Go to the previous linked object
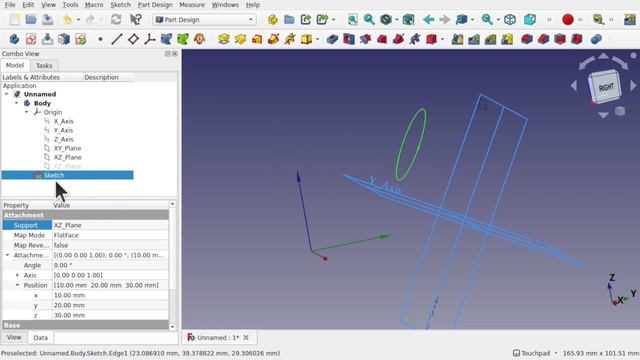Screen dimensions: 640x360 pos(429,19)
